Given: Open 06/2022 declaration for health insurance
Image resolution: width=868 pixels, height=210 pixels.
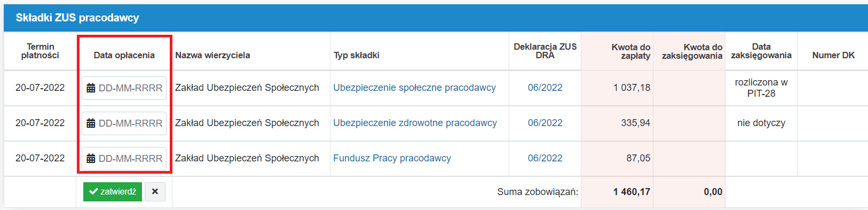Looking at the screenshot, I should [545, 123].
